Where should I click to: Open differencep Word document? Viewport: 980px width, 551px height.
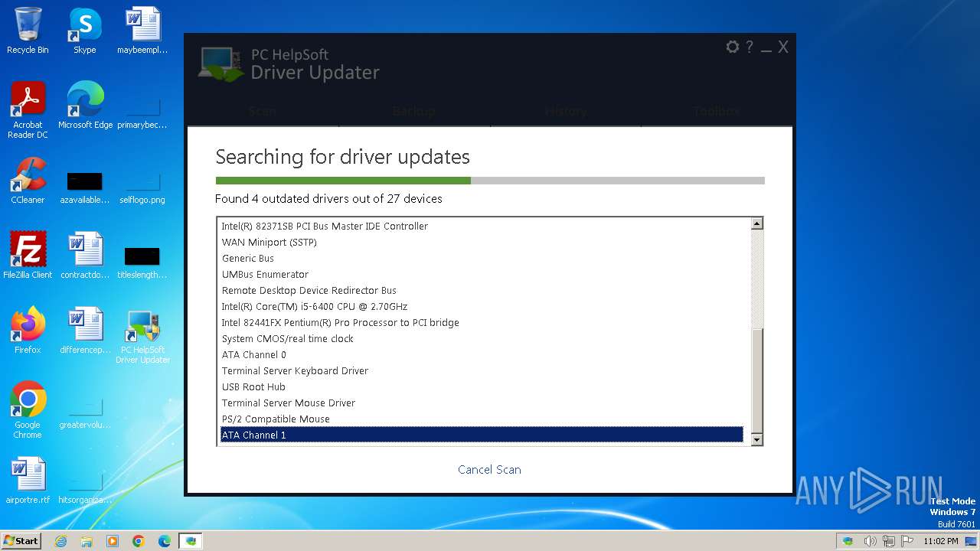[x=85, y=331]
